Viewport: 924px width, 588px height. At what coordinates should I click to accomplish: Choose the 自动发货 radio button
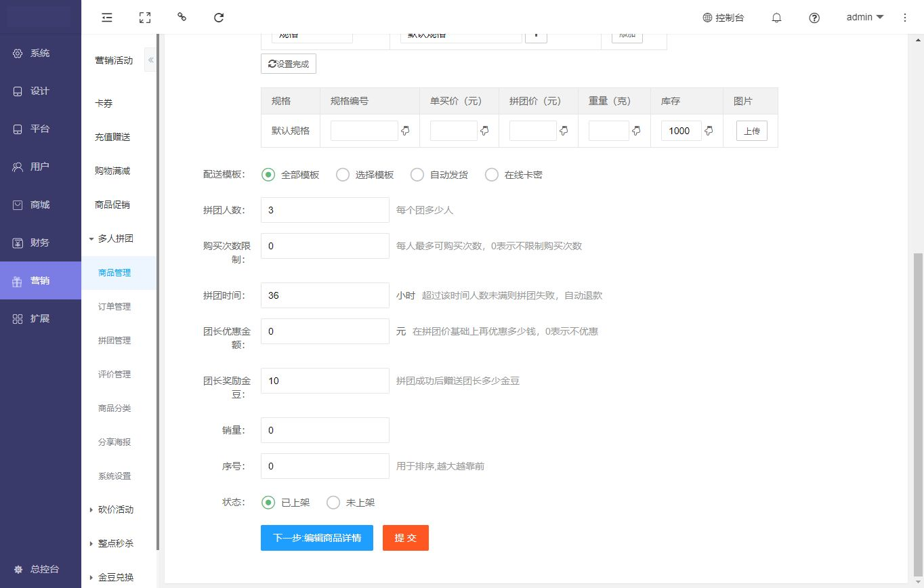(x=418, y=175)
